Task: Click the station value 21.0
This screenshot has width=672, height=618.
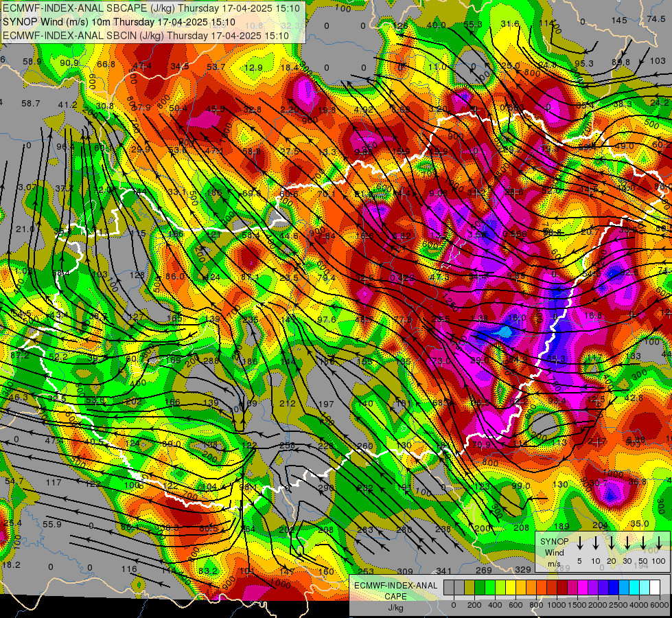Action: (25, 229)
